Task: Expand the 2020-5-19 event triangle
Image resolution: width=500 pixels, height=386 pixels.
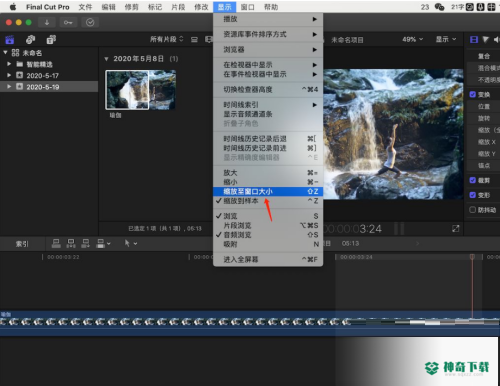Action: pos(9,86)
